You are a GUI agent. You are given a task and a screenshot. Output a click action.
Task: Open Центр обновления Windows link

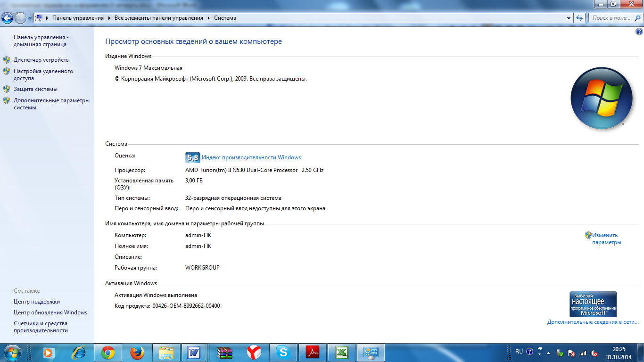(x=50, y=313)
